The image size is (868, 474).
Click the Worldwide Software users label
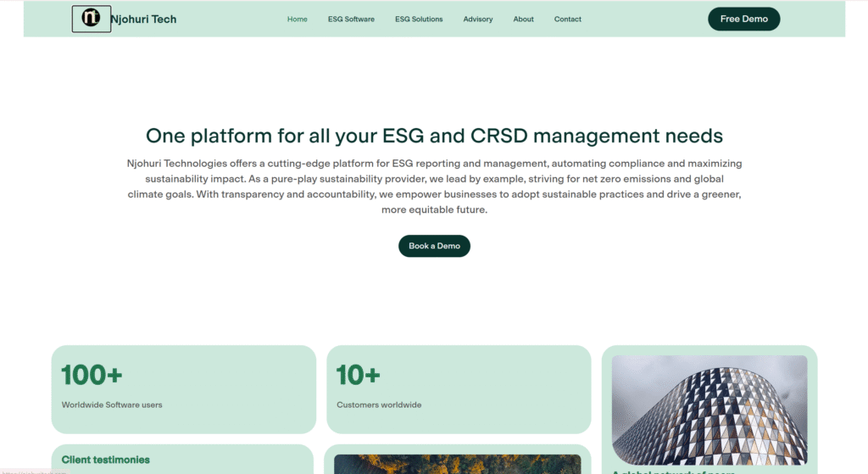[x=112, y=404]
